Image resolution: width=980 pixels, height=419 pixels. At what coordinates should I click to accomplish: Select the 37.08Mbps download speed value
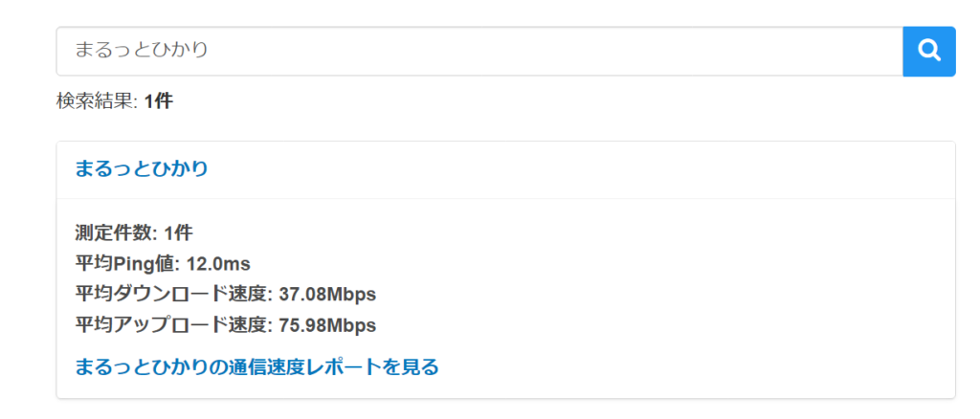coord(327,294)
